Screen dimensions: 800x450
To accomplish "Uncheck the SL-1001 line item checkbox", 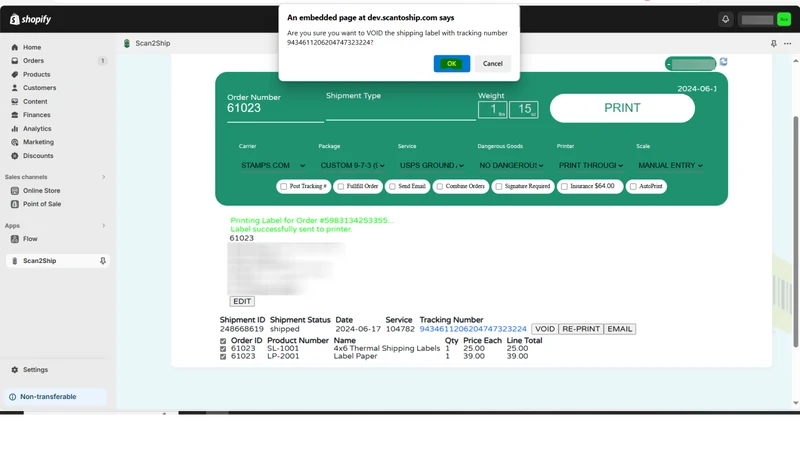I will click(223, 349).
